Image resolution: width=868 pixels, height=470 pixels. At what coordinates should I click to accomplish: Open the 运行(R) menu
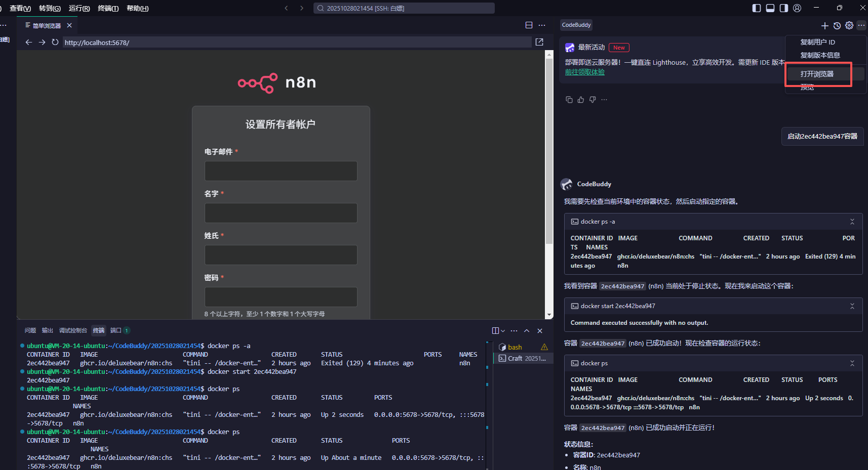79,8
